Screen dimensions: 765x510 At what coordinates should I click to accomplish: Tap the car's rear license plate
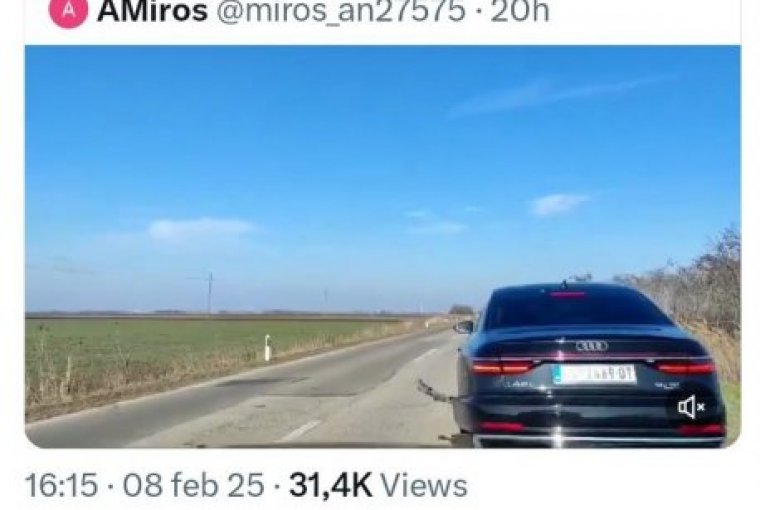tap(594, 374)
